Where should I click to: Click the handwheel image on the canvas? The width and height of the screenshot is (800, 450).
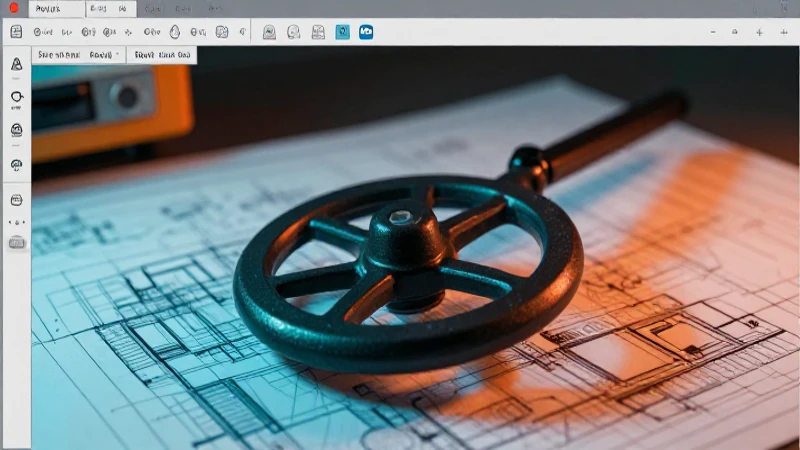(x=408, y=273)
